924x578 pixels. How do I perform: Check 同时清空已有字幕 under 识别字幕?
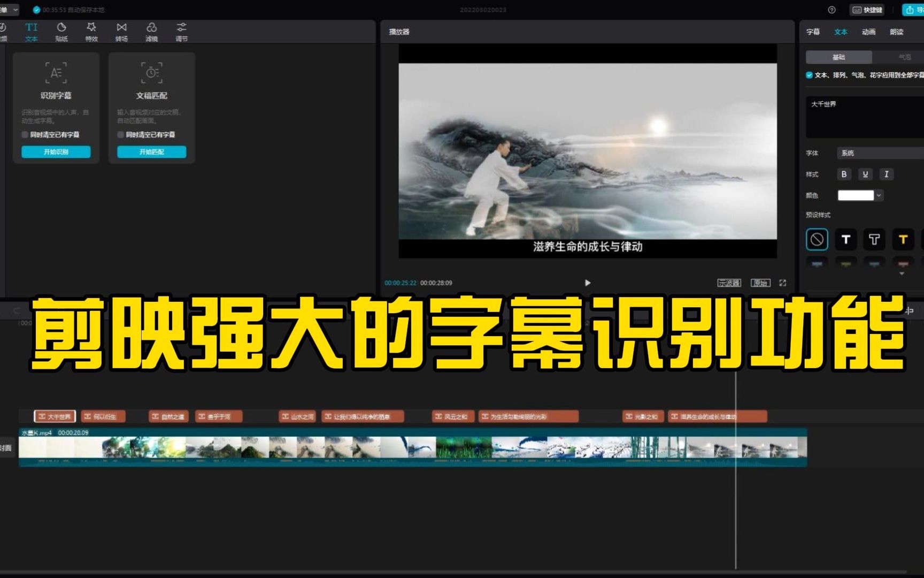click(x=25, y=135)
